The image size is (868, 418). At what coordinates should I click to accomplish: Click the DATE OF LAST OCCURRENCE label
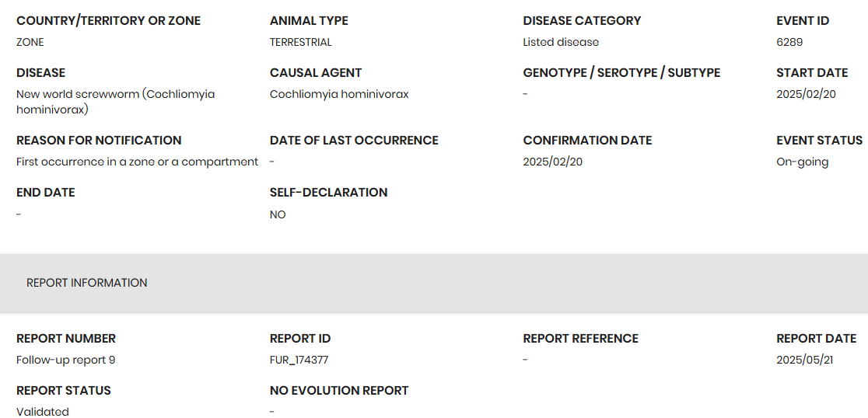[354, 141]
